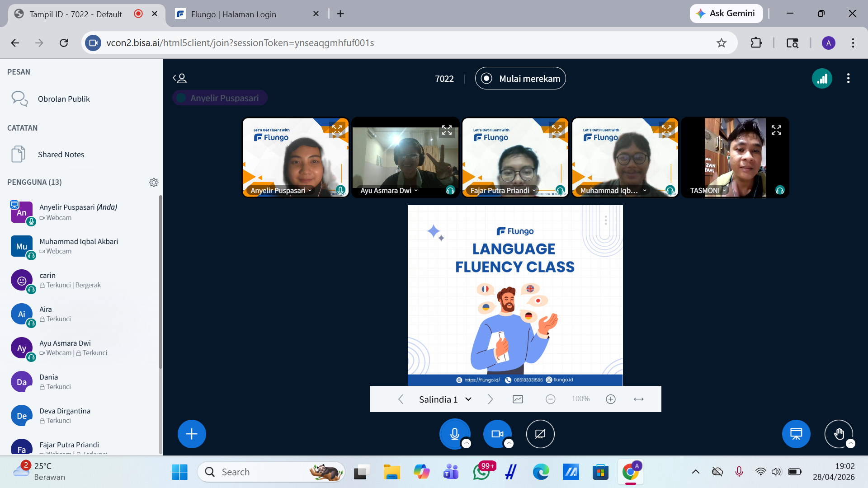Screen dimensions: 868x488
Task: Open the presentation options dots on slide
Action: tap(606, 221)
